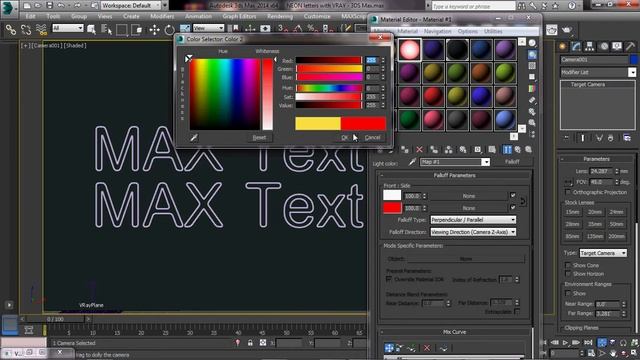Open the Rendering menu
The width and height of the screenshot is (640, 360).
tap(280, 16)
